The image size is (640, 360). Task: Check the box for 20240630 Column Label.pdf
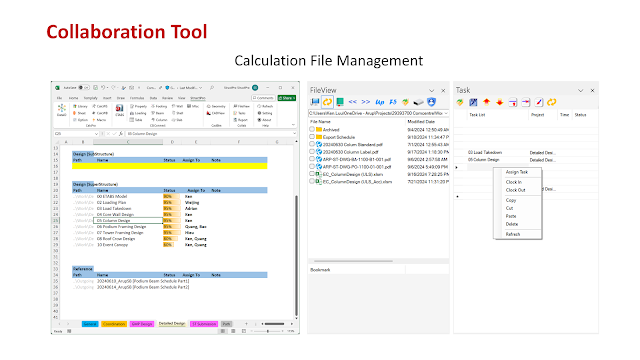pyautogui.click(x=312, y=151)
